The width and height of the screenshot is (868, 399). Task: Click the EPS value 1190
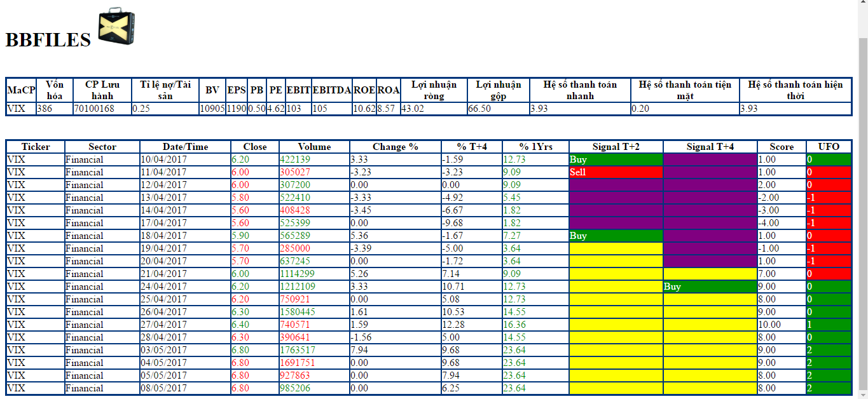[237, 109]
